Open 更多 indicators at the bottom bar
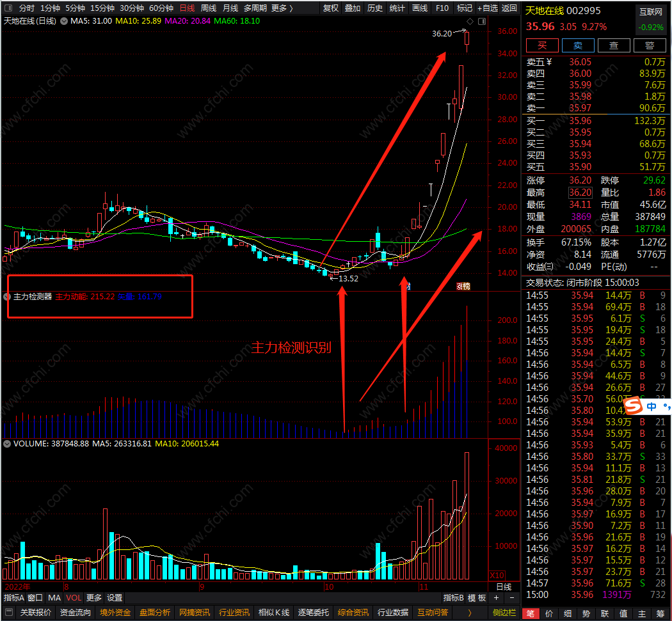The width and height of the screenshot is (672, 621). 94,598
